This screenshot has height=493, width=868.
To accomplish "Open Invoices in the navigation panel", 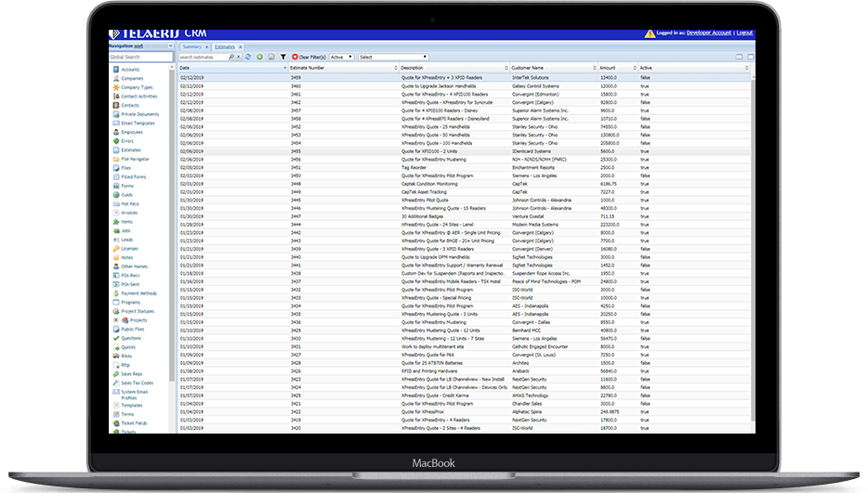I will pyautogui.click(x=129, y=213).
